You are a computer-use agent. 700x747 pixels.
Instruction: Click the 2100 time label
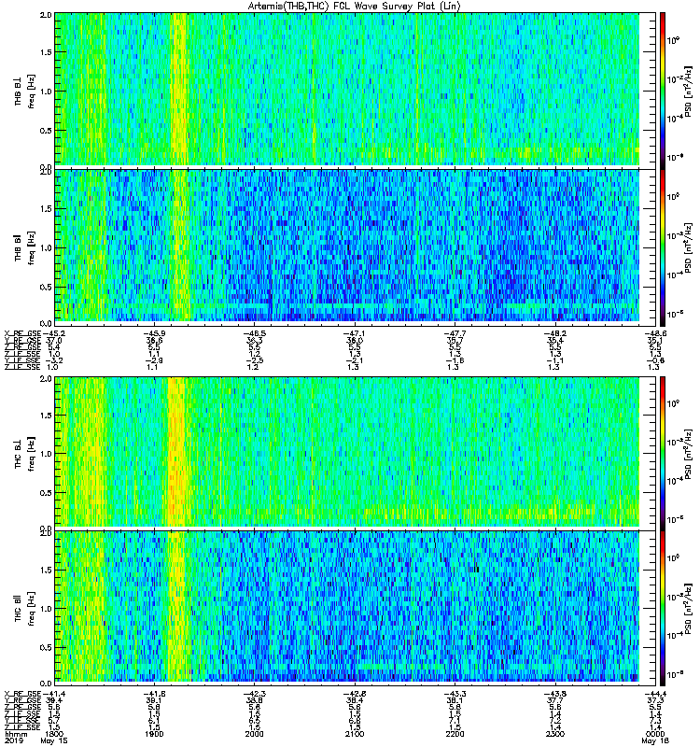(x=355, y=734)
